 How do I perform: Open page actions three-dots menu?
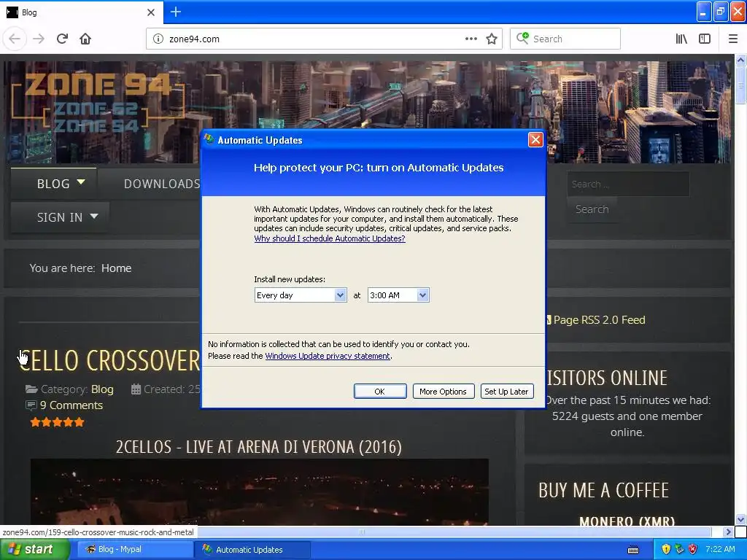(x=471, y=39)
